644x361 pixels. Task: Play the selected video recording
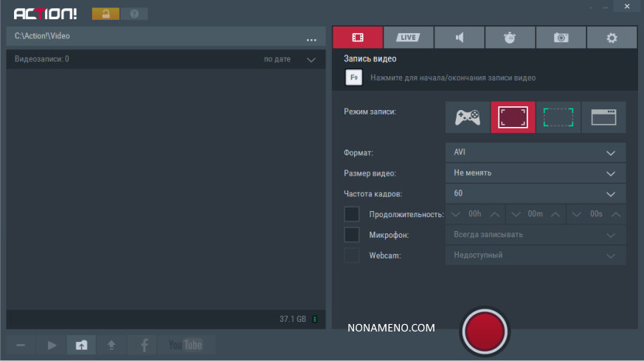tap(52, 345)
